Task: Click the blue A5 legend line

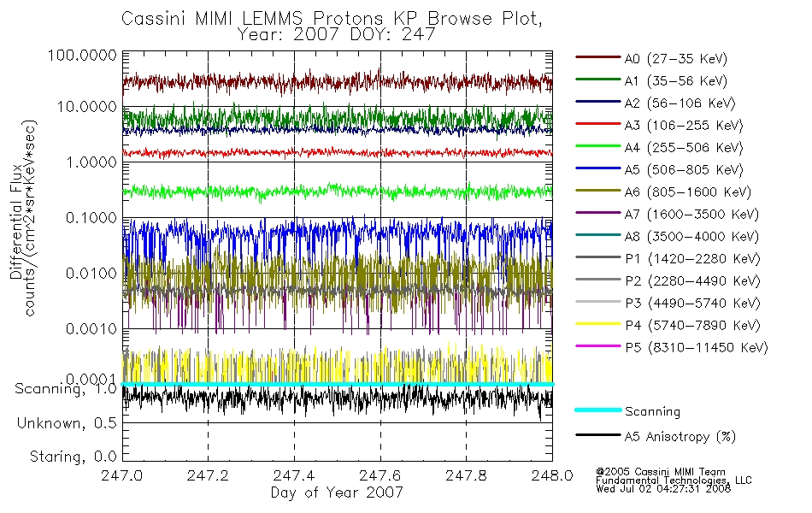Action: (x=598, y=168)
